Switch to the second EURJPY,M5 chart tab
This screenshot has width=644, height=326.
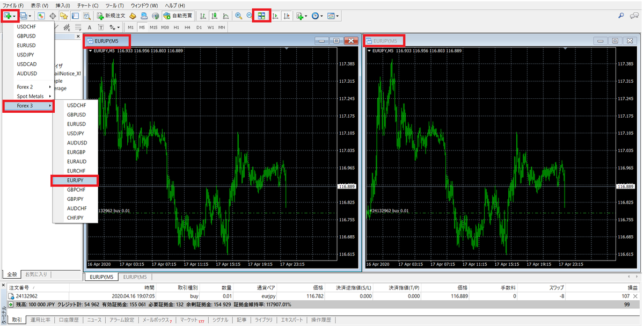pos(134,277)
